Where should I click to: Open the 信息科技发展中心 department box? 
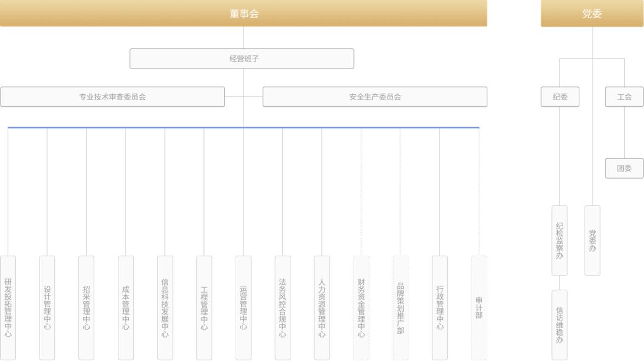(x=165, y=307)
